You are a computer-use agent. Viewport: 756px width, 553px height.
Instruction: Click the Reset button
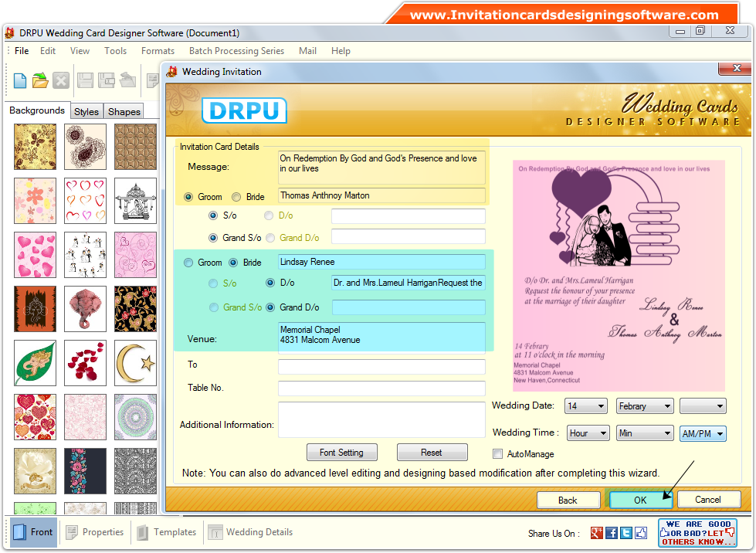coord(432,453)
